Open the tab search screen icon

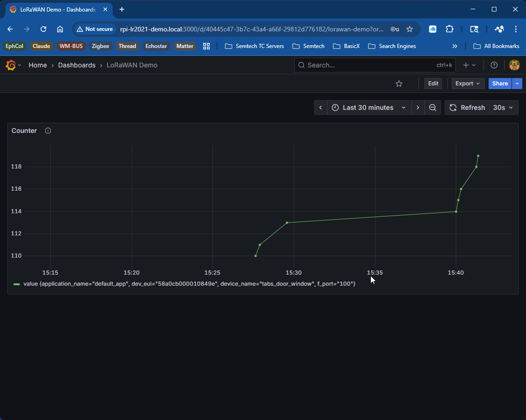pos(474,29)
